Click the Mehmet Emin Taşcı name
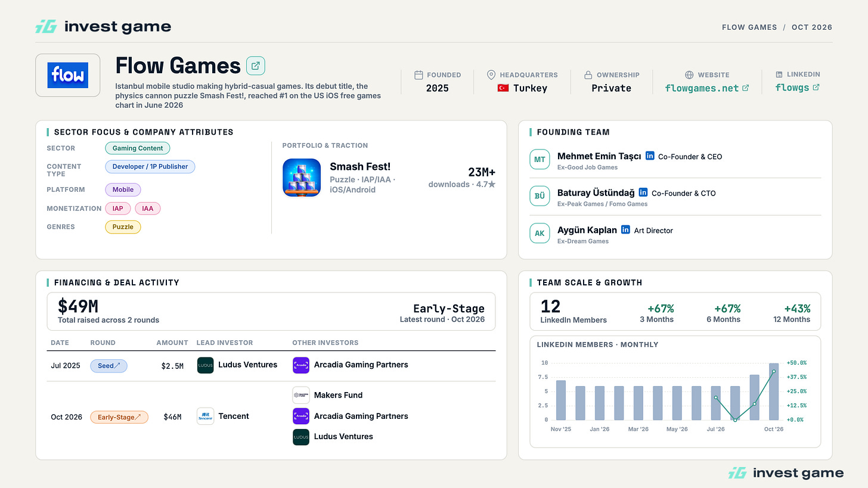Viewport: 868px width, 488px height. coord(599,156)
